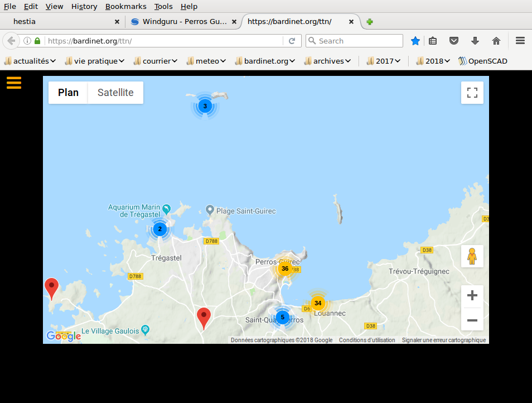Open the orange hamburger menu

coord(14,83)
